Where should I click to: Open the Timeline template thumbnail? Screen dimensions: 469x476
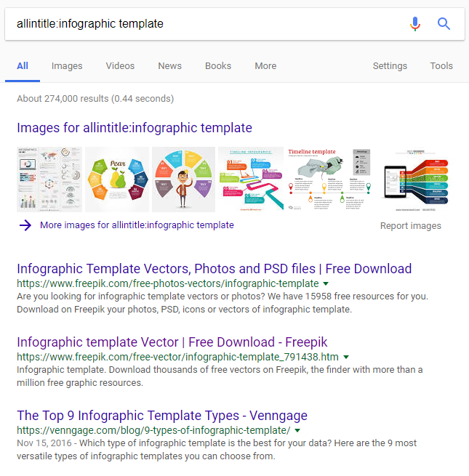329,179
